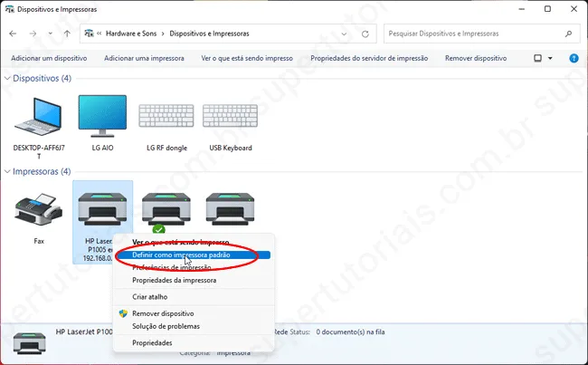Click toolbar Ver o que está sendo impresso
The height and width of the screenshot is (365, 588).
pyautogui.click(x=247, y=58)
